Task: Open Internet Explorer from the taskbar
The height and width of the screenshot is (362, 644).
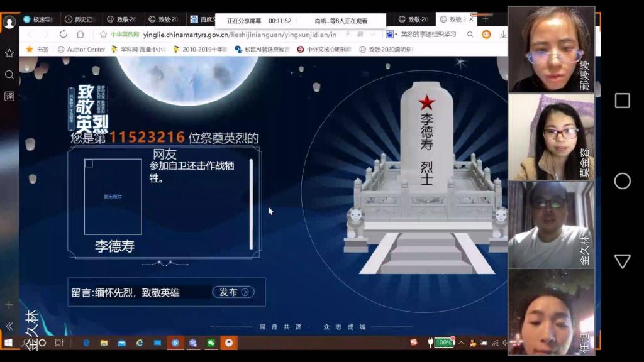Action: click(140, 343)
